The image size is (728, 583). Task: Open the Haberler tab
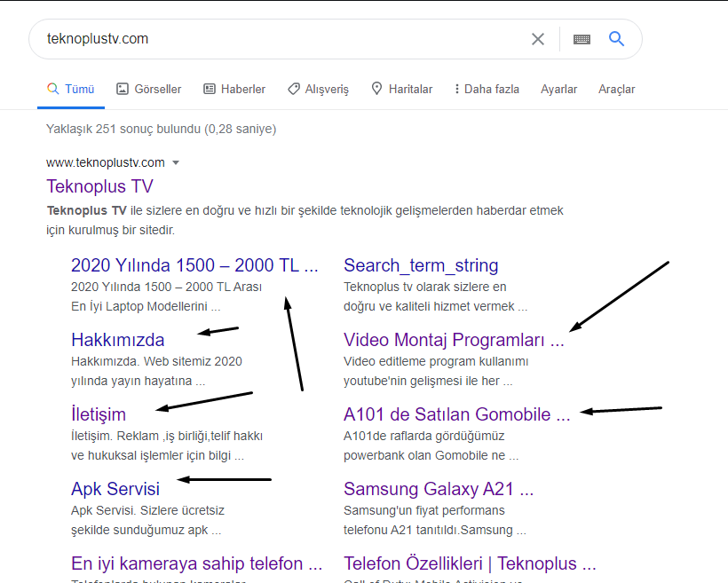coord(234,89)
